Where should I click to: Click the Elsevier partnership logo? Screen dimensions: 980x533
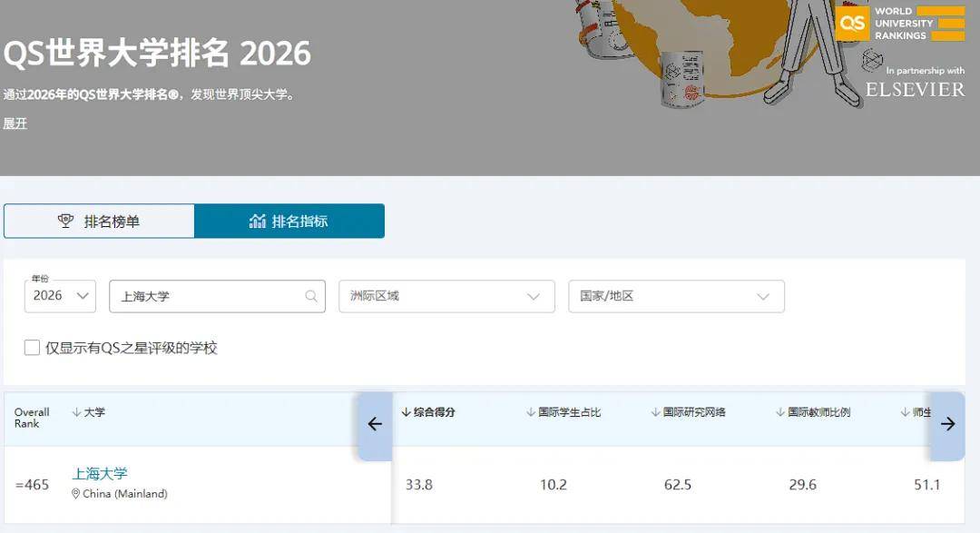pyautogui.click(x=915, y=89)
